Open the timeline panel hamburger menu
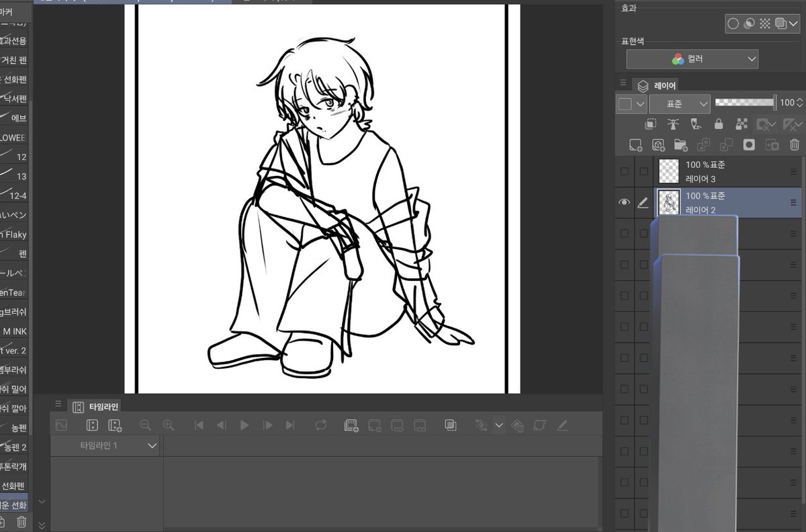Screen dimensions: 806x532 tap(58, 404)
